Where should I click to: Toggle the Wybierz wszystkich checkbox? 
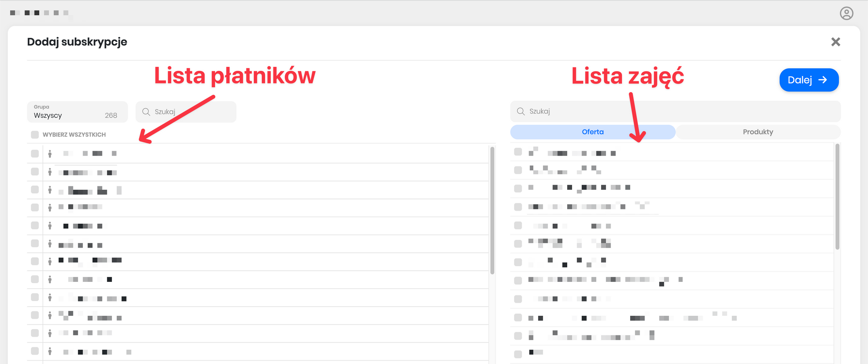(x=35, y=135)
